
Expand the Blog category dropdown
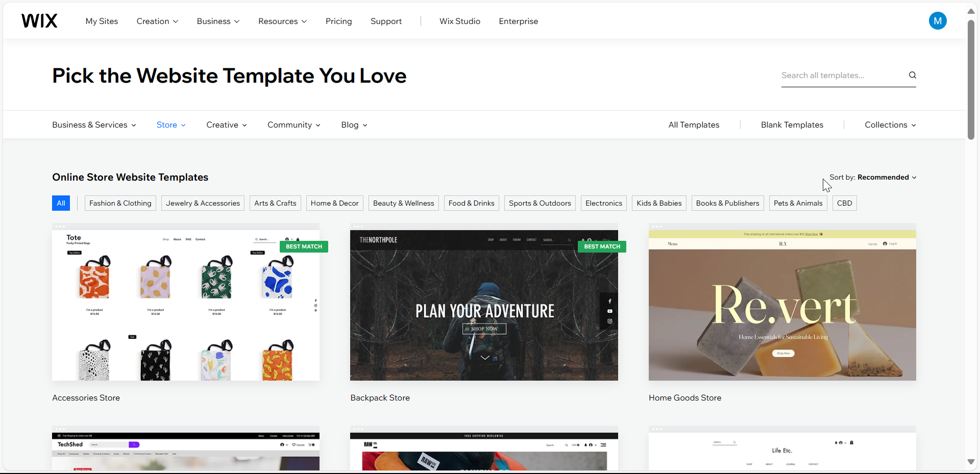pos(354,125)
